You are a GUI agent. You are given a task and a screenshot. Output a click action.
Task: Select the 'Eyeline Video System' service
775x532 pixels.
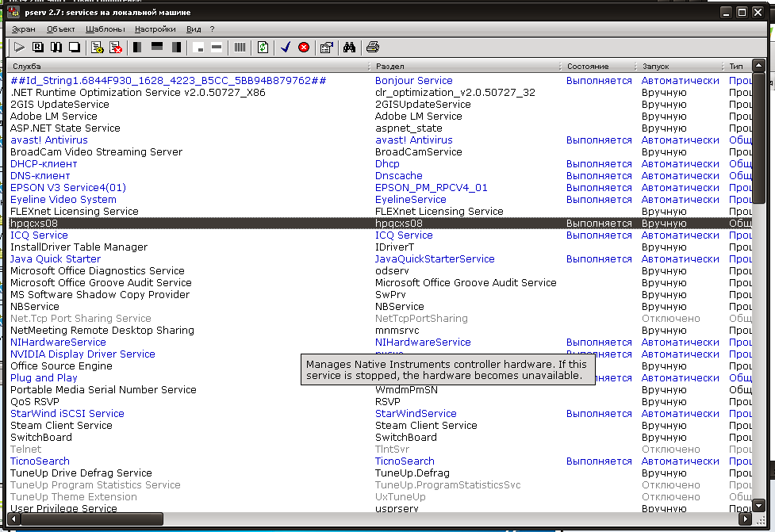pos(63,200)
